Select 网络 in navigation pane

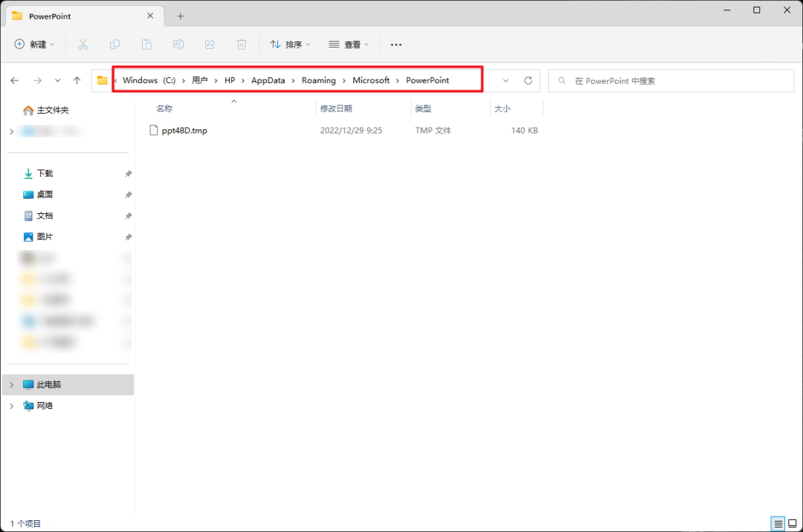[x=38, y=406]
